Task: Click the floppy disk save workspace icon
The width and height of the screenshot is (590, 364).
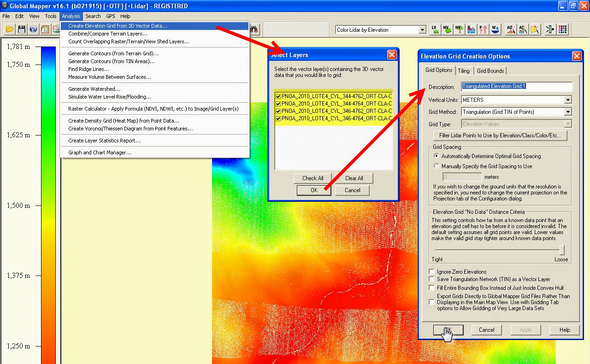Action: [x=21, y=29]
